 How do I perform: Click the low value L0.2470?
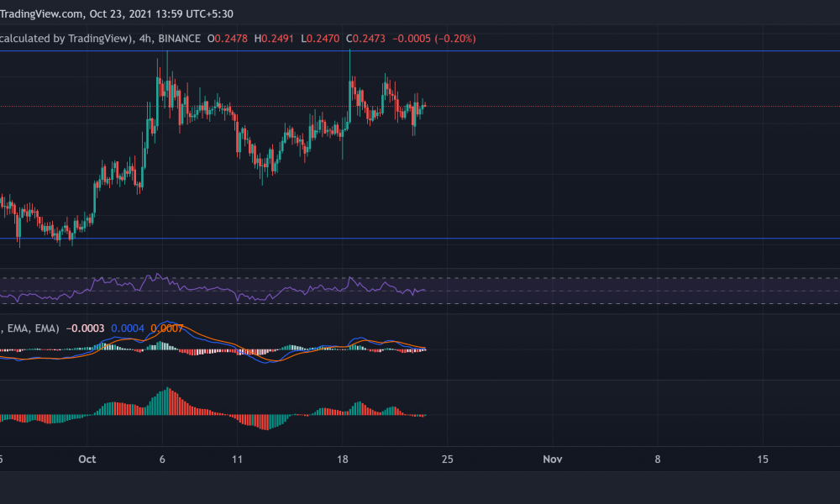point(320,39)
